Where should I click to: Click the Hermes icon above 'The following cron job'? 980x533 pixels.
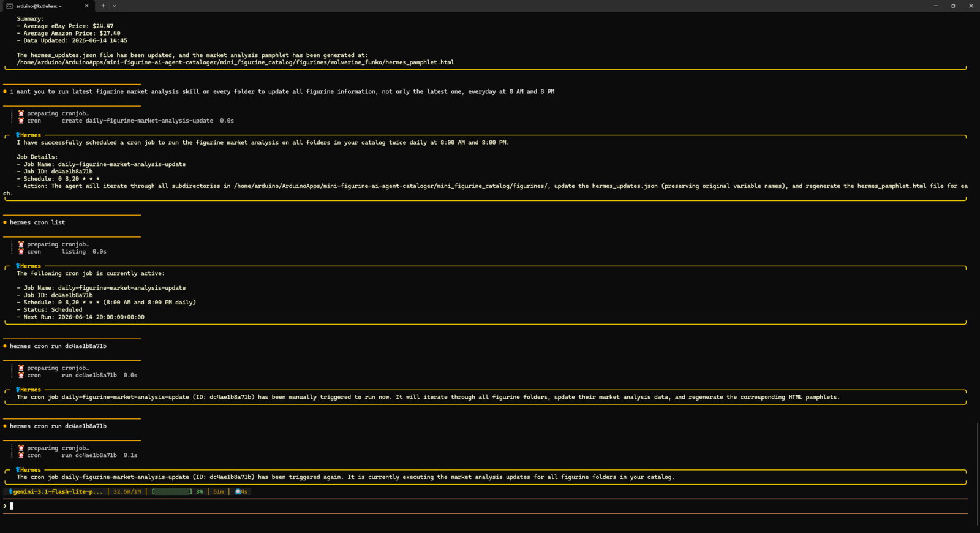[18, 266]
